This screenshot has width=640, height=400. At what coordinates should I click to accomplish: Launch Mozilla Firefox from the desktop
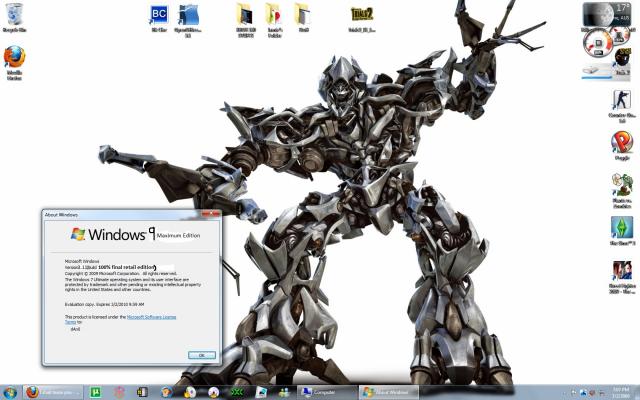(x=14, y=62)
